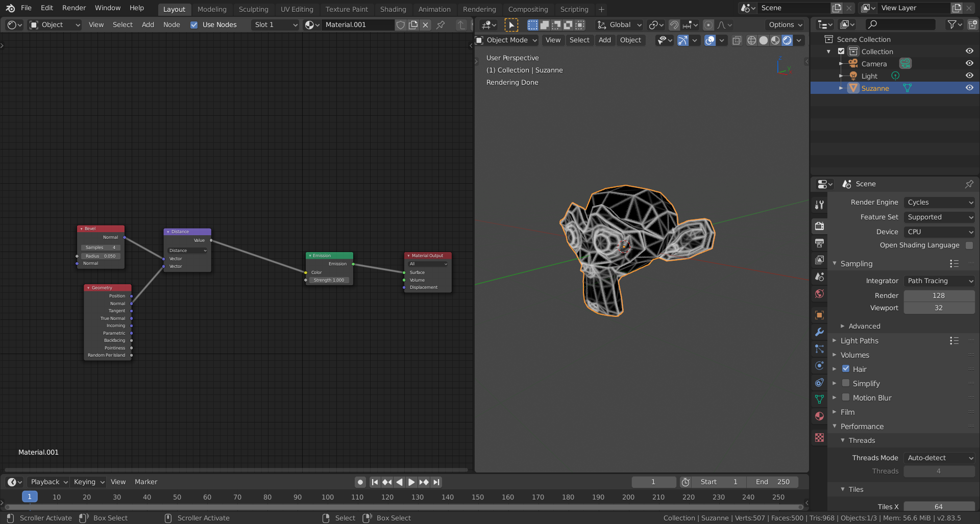This screenshot has width=980, height=524.
Task: Open the View Layer properties tab
Action: 819,260
